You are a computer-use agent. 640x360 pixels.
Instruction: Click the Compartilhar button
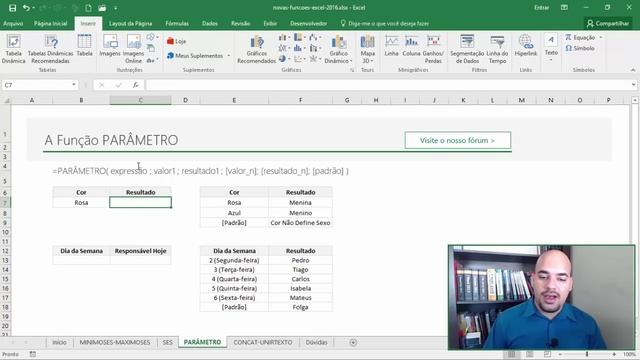pyautogui.click(x=608, y=24)
